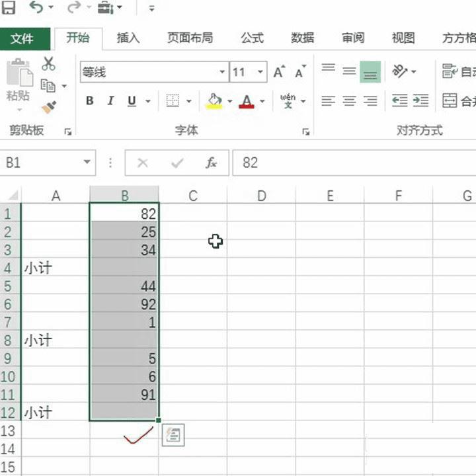Open clipboard pane launcher in 剪贴板

pos(68,132)
